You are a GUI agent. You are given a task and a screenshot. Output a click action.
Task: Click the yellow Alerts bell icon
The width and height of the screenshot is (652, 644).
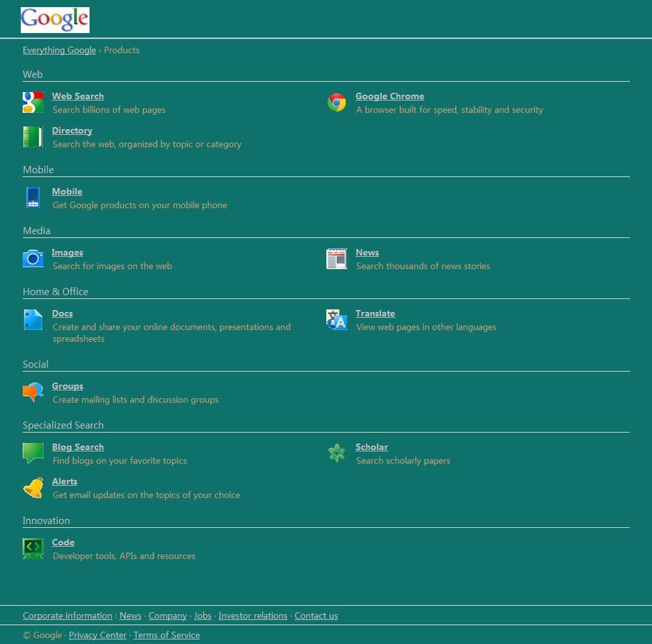33,488
